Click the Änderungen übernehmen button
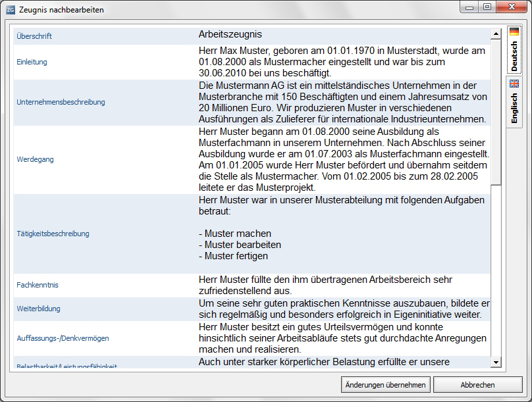Screen dimensions: 532x402 (385, 385)
